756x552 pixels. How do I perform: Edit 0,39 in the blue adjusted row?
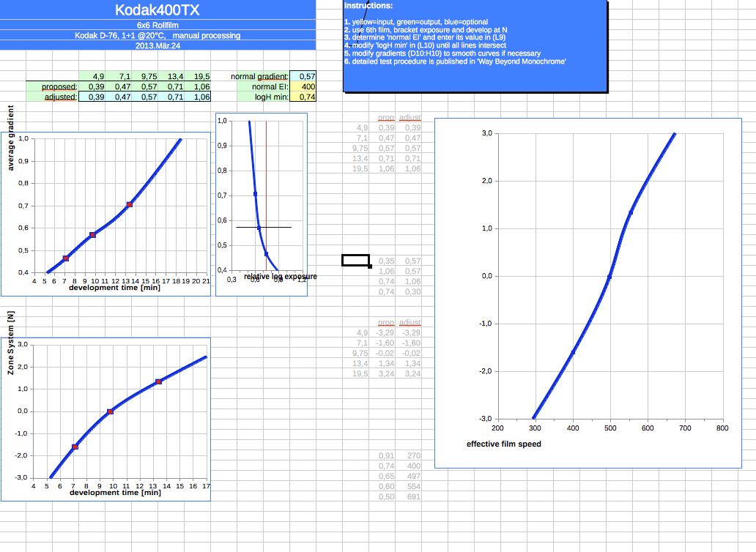[x=92, y=97]
